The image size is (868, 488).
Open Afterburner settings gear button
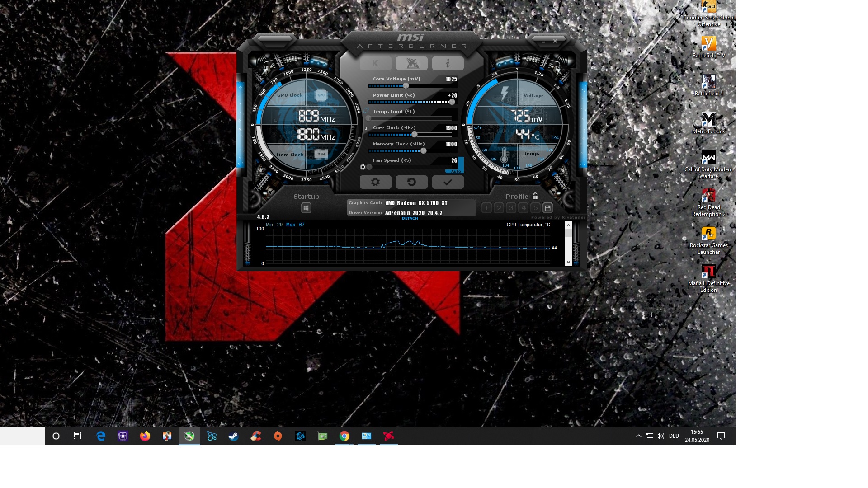click(375, 182)
